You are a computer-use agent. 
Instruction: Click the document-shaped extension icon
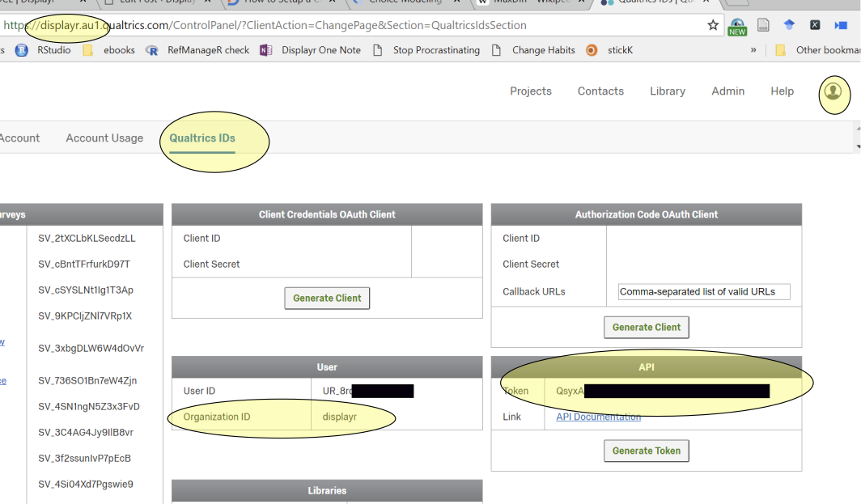pos(763,25)
